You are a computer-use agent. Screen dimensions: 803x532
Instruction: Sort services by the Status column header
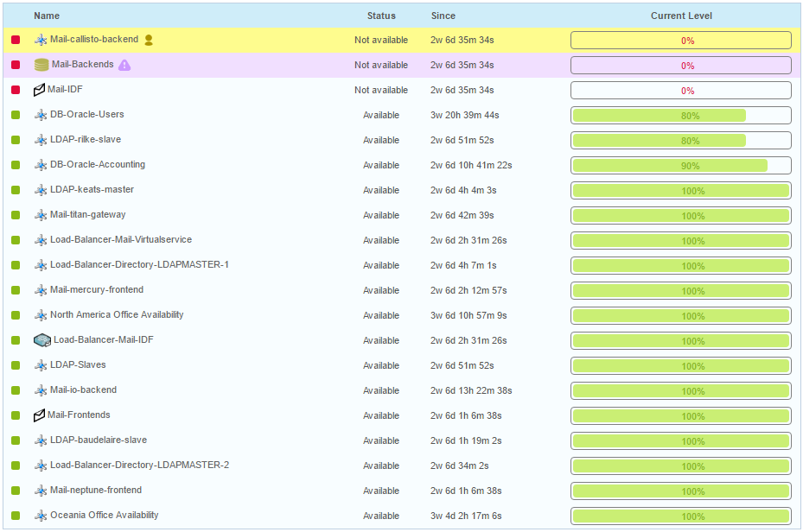380,16
